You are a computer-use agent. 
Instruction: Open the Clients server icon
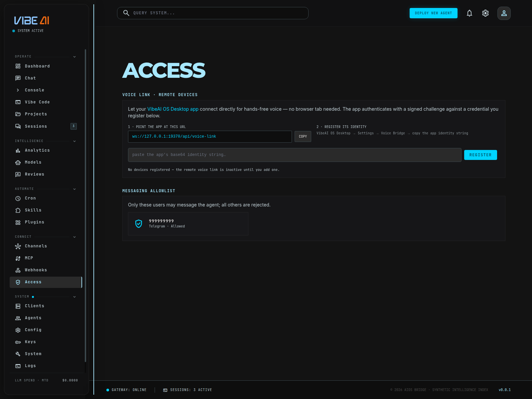18,306
